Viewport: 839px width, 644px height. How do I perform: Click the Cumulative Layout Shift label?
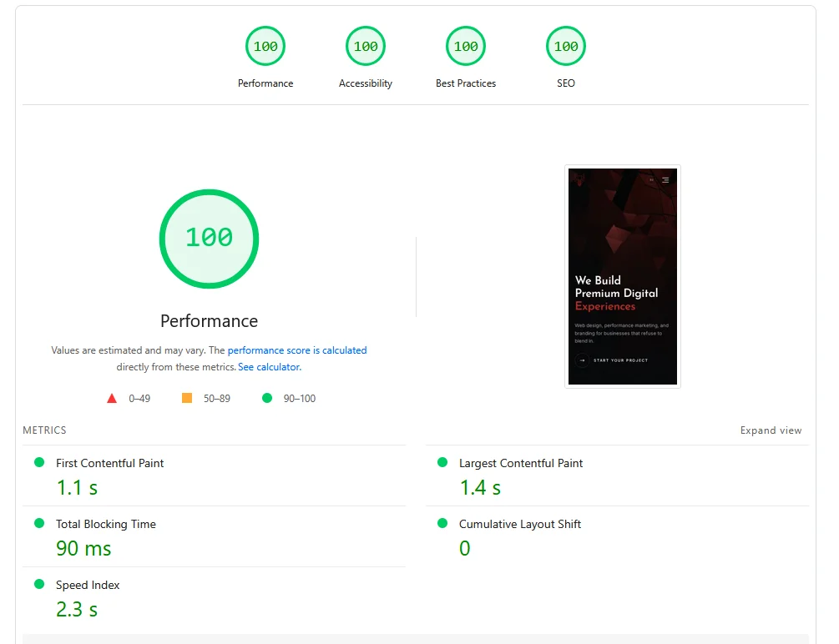click(x=519, y=524)
